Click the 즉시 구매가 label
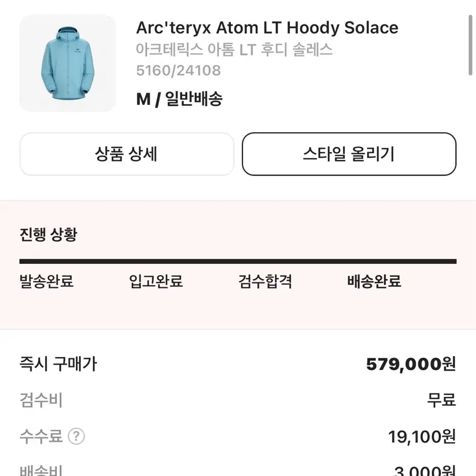Image resolution: width=476 pixels, height=476 pixels. 58,364
